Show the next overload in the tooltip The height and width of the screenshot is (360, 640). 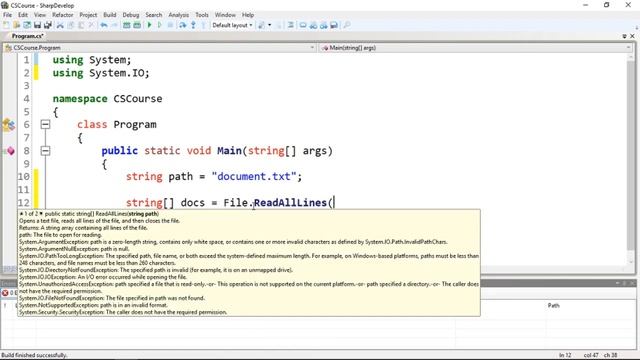pyautogui.click(x=41, y=213)
